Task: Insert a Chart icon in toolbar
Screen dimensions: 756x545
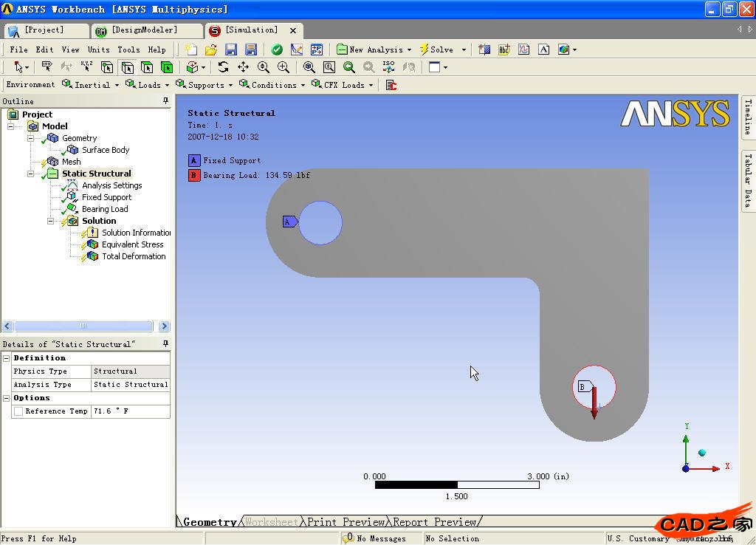Action: [x=524, y=49]
